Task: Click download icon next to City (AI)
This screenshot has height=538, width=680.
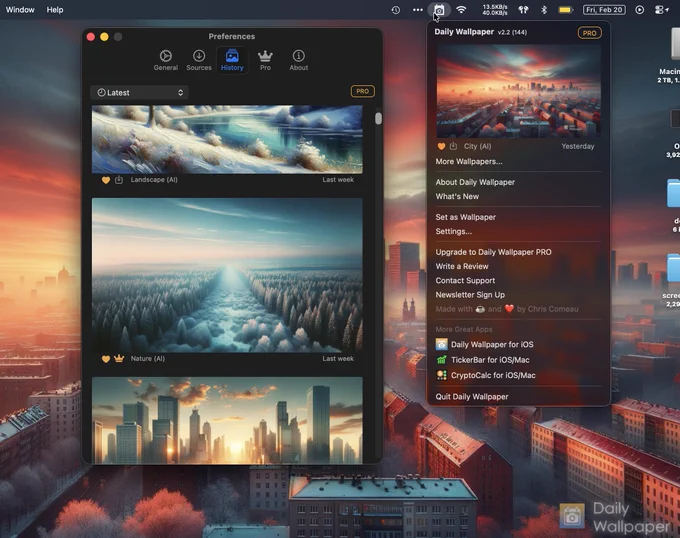Action: coord(453,146)
